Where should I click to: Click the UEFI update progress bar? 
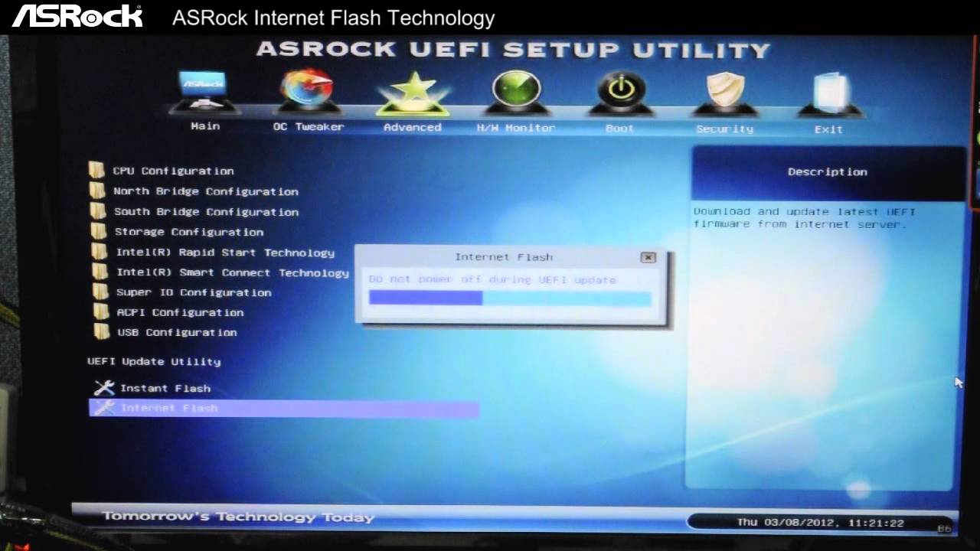tap(510, 298)
